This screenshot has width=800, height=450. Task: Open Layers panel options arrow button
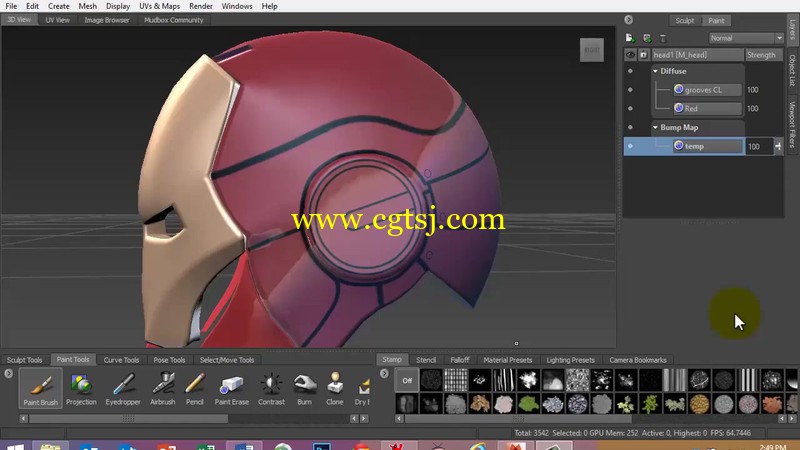tap(629, 19)
